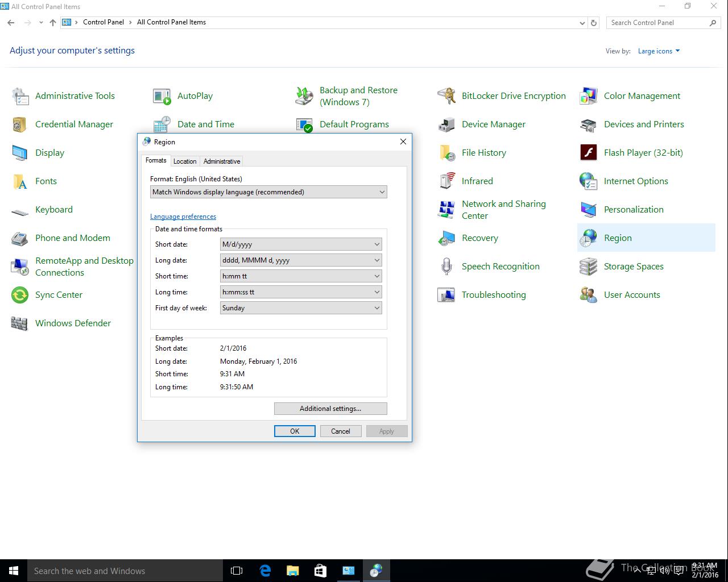This screenshot has width=728, height=582.
Task: Open Additional settings button
Action: click(x=330, y=409)
